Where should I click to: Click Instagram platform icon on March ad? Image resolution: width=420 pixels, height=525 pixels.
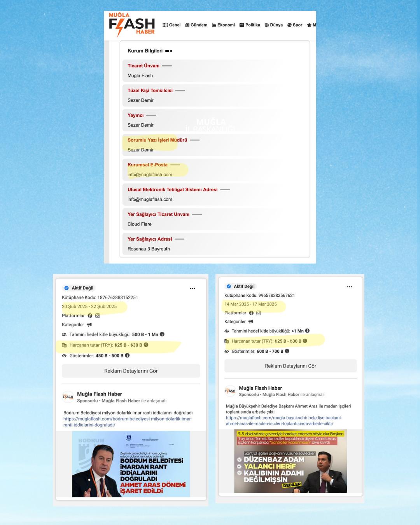(x=259, y=313)
